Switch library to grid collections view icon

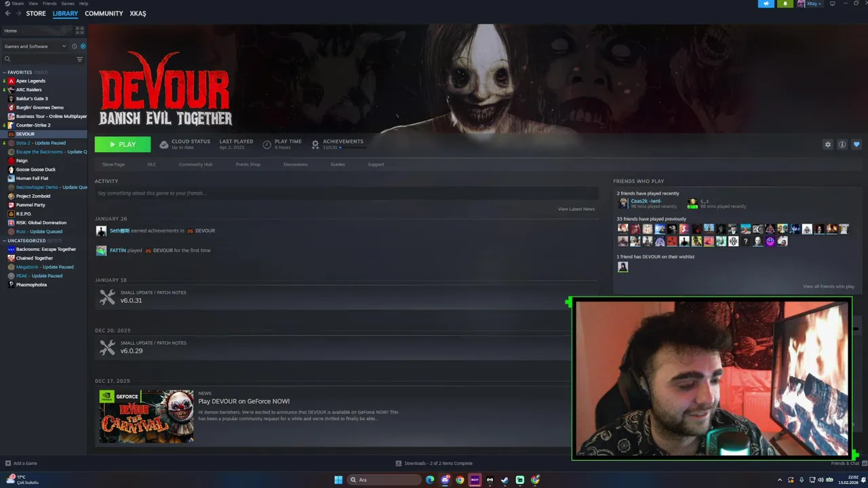tap(79, 30)
